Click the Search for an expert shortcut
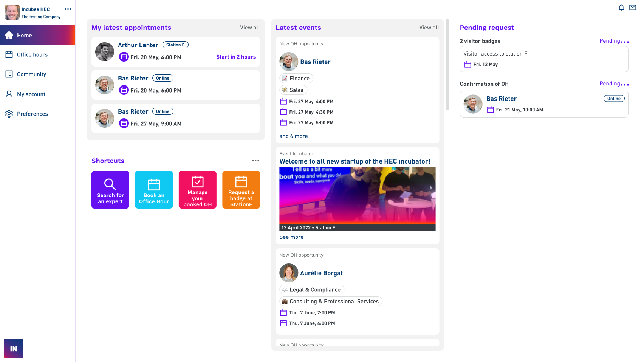This screenshot has height=362, width=644. (x=110, y=190)
